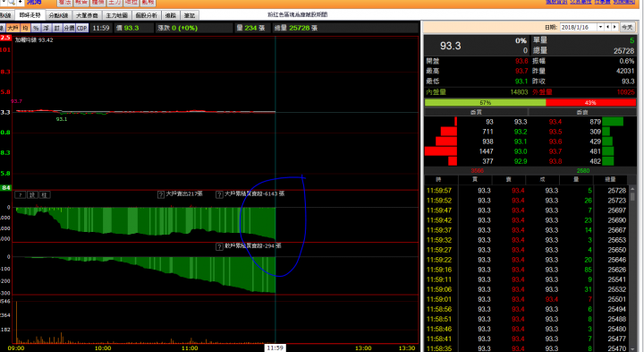Open help icon beside 大戶賣出217張

[161, 194]
